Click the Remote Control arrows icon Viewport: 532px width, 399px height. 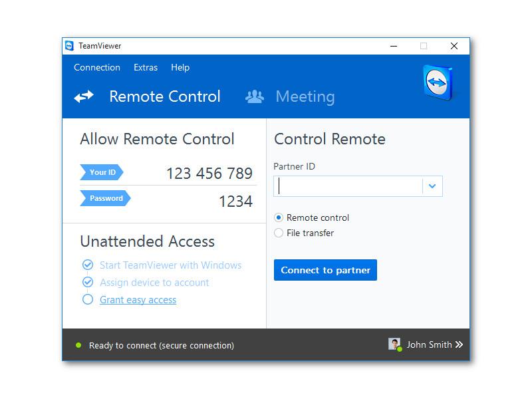tap(84, 96)
